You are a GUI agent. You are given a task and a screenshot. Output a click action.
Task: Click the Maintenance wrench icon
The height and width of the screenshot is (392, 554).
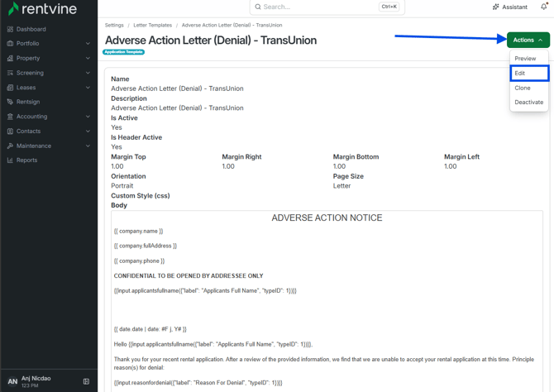[10, 146]
